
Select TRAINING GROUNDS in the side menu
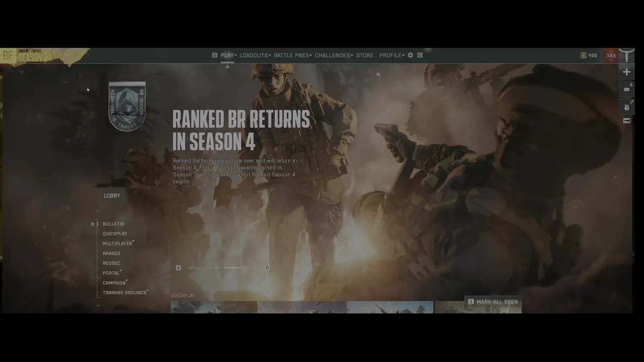pos(124,293)
